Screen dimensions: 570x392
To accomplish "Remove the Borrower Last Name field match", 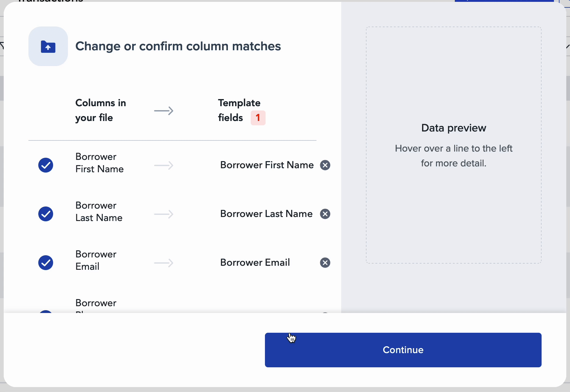I will click(x=325, y=214).
